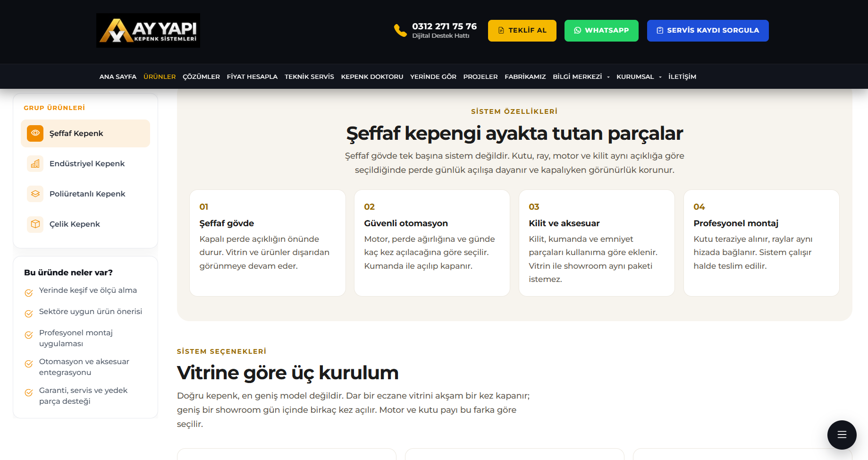Click the 'Şeffaf kepengi ayakta tutan parçalar' heading

pos(514,134)
